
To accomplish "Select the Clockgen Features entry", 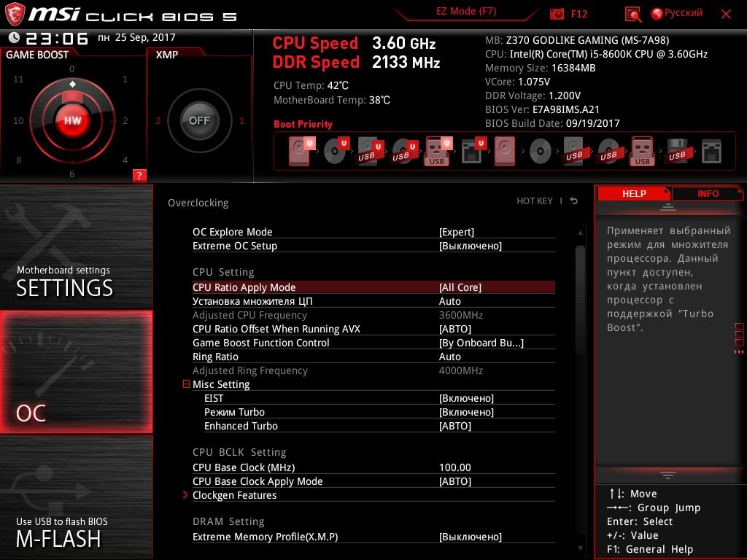I will click(x=234, y=495).
